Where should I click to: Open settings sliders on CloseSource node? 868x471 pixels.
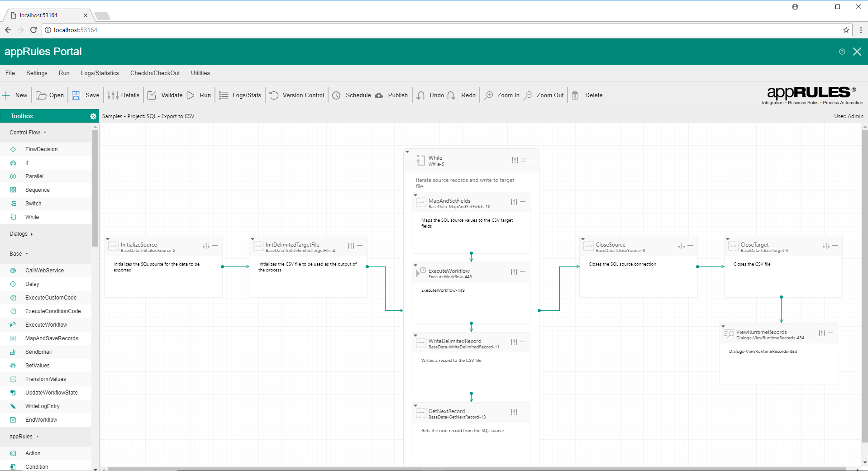682,246
